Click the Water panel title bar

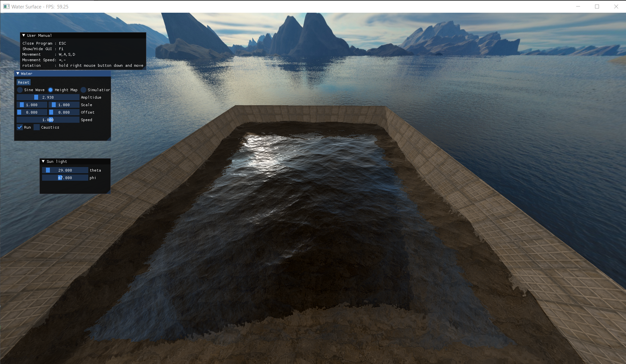[63, 74]
